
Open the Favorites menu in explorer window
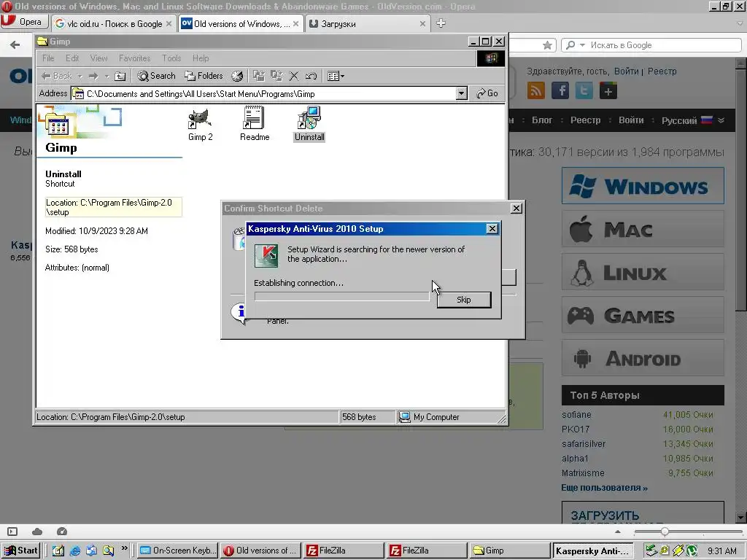[x=134, y=58]
